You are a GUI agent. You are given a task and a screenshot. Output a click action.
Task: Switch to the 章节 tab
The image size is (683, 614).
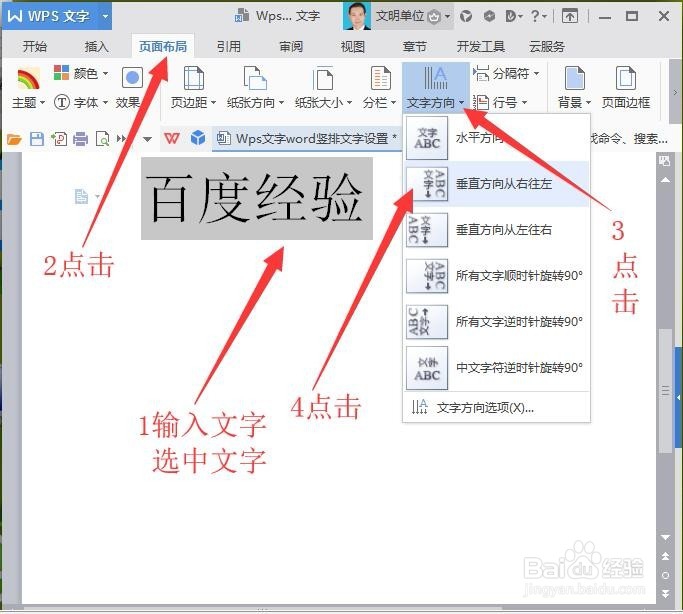click(x=415, y=46)
